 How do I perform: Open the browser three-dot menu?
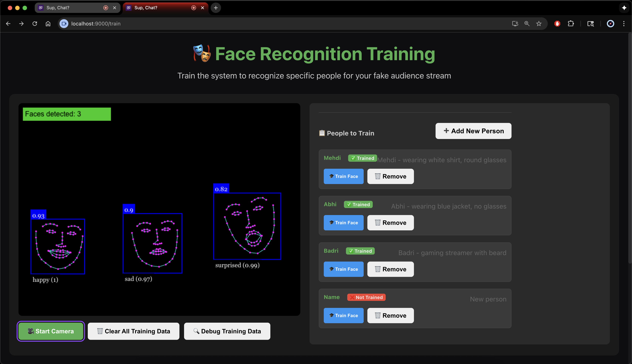pos(624,23)
